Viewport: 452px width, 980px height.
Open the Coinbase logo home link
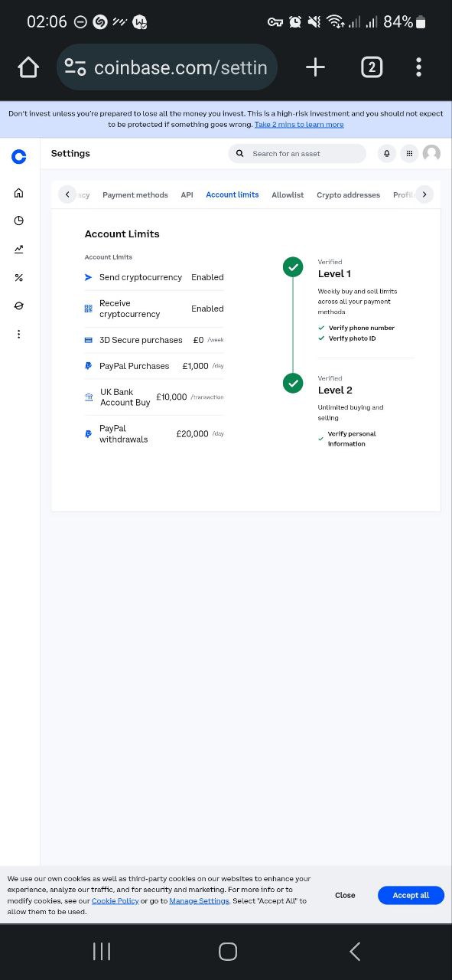[x=19, y=157]
